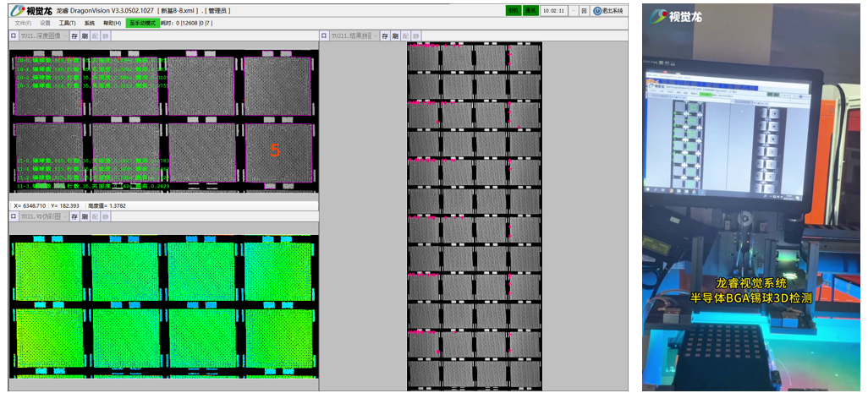
Task: Click the 系统 menu item
Action: [89, 23]
